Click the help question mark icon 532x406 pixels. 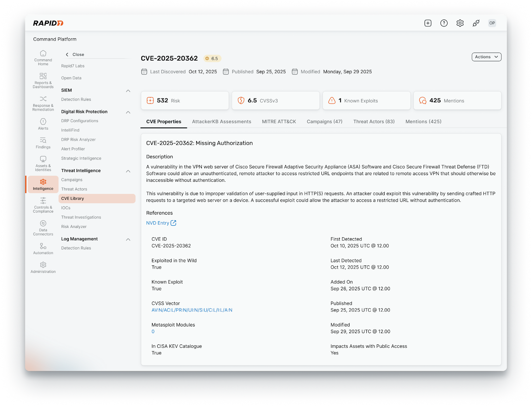pos(444,23)
